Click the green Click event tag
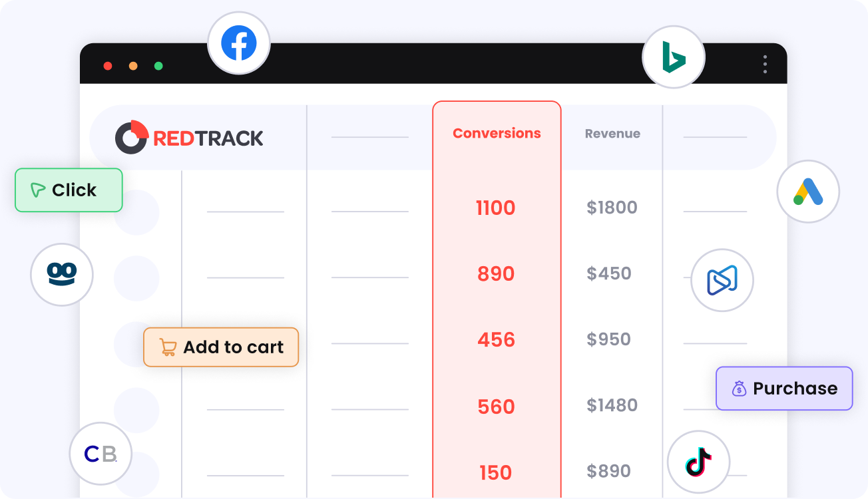The image size is (868, 499). click(69, 190)
